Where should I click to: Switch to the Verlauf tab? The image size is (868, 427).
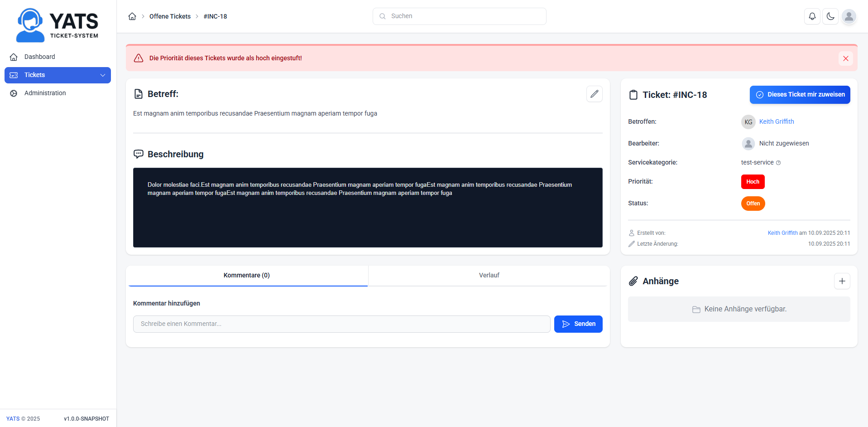point(489,275)
